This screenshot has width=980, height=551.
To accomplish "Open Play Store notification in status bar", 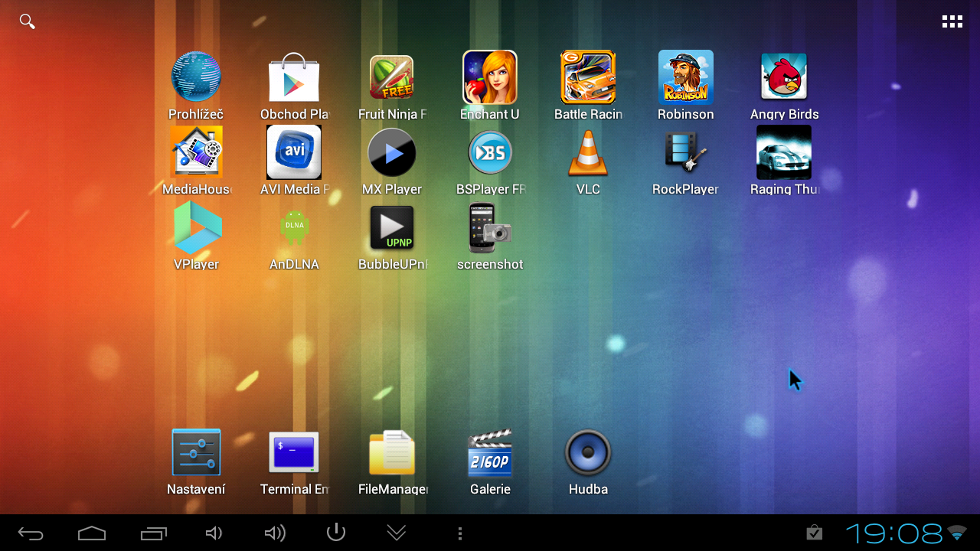I will click(x=815, y=532).
